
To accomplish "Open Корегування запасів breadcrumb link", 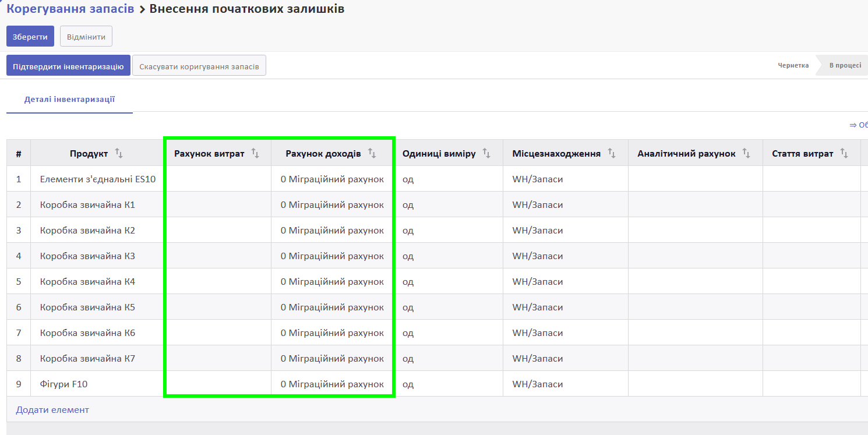I will pos(70,9).
